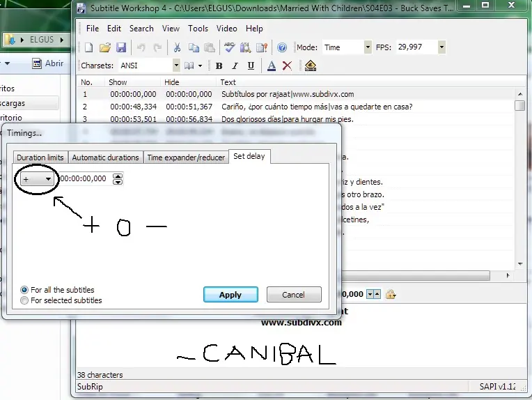Select subtitle row 'Dos gloriosos días'
The image size is (532, 400).
(296, 119)
